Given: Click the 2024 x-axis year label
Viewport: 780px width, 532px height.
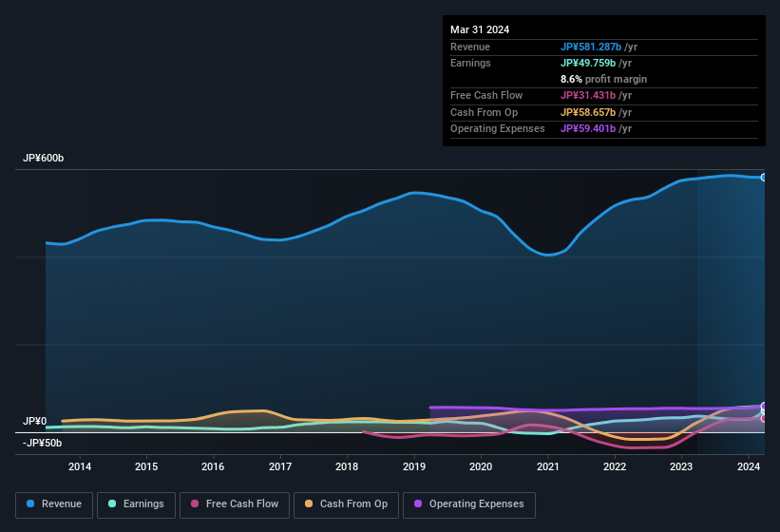Looking at the screenshot, I should click(749, 466).
